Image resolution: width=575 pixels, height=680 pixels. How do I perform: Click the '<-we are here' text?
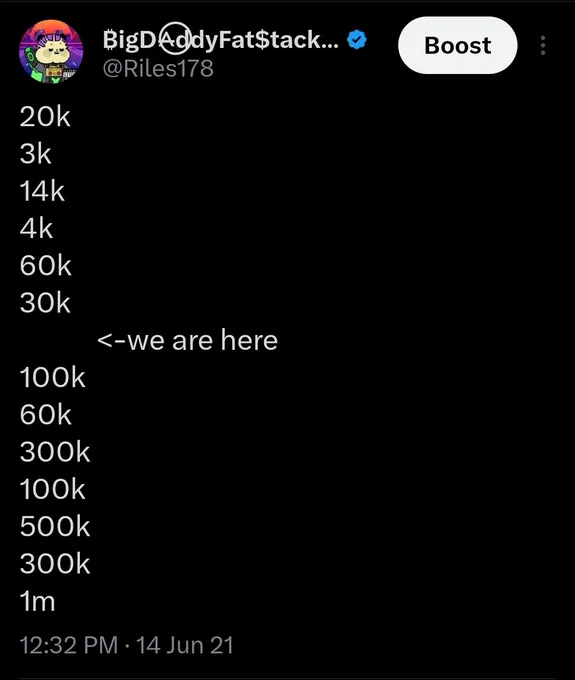[x=187, y=340]
